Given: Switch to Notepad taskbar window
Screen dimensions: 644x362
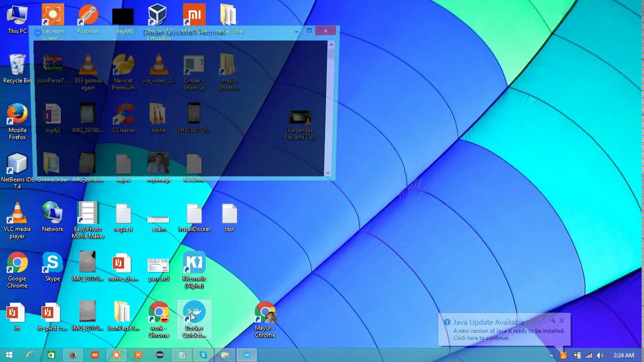Looking at the screenshot, I should 182,355.
